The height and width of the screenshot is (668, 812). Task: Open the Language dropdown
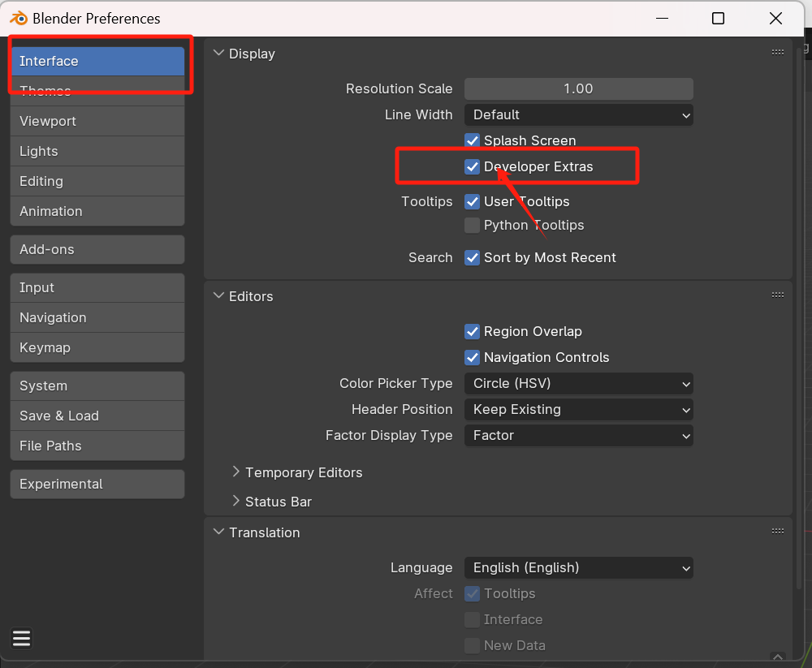point(578,568)
